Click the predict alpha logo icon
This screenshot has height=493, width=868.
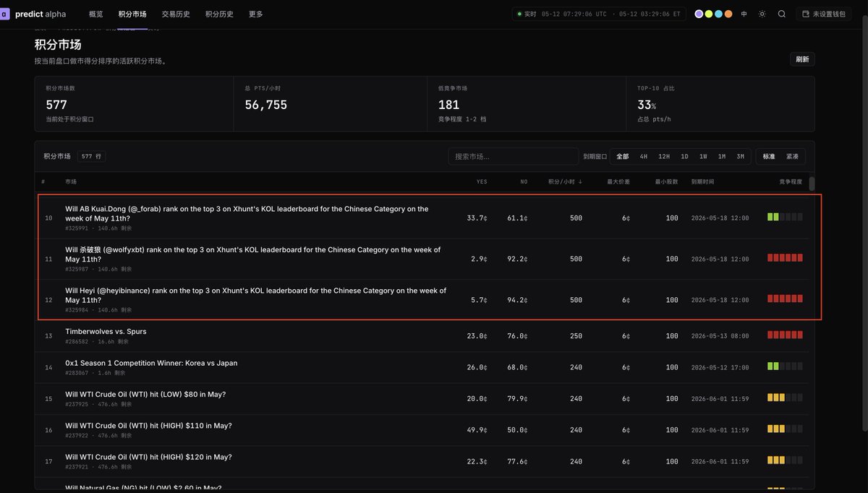pos(4,14)
